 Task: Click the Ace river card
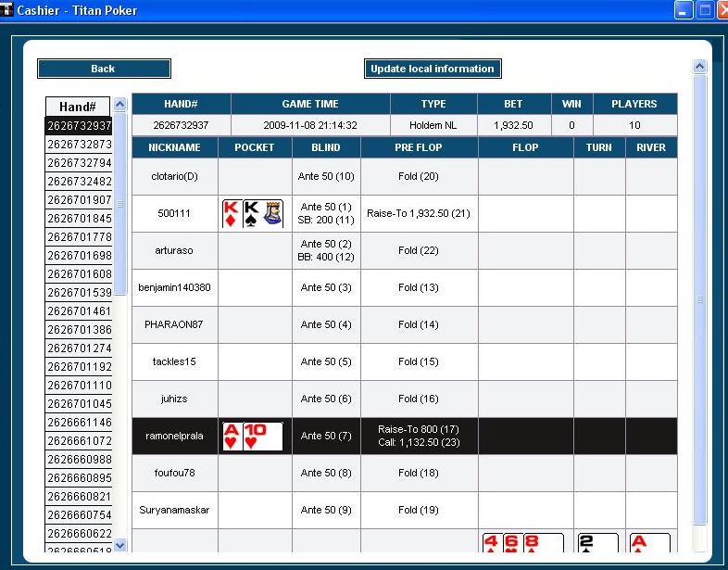click(x=650, y=543)
